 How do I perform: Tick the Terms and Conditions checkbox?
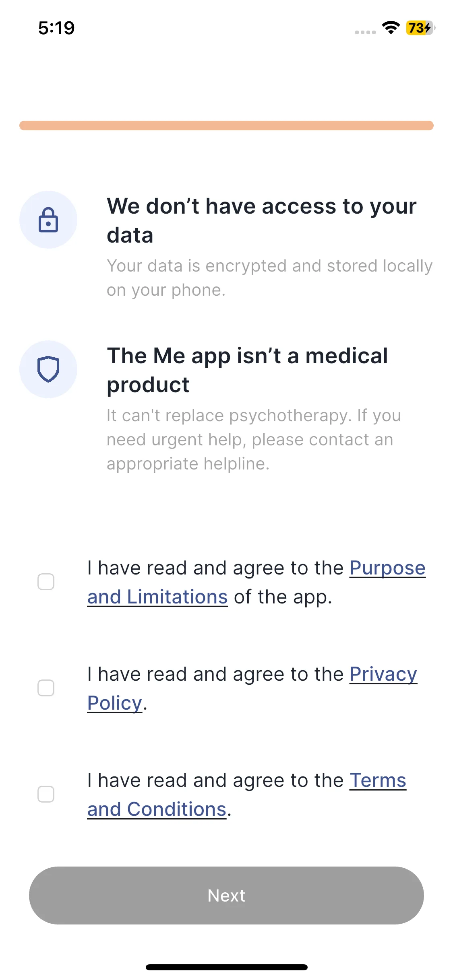click(x=46, y=794)
